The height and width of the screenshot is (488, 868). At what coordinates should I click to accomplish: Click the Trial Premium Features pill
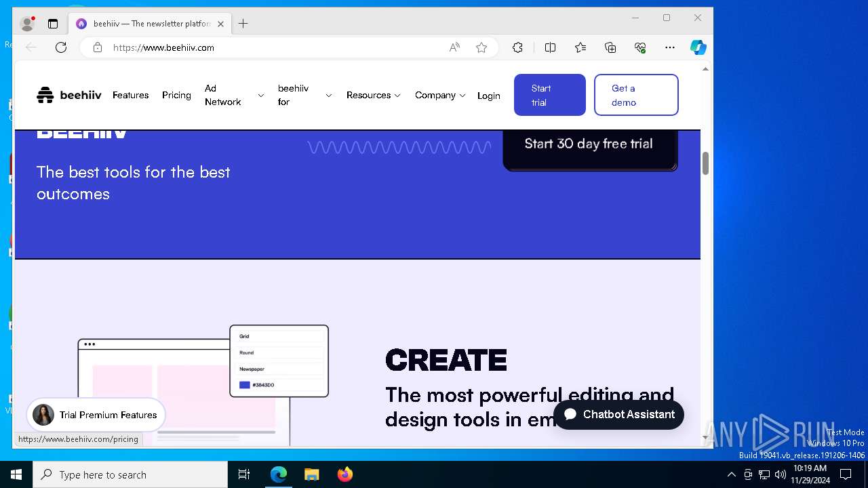coord(96,415)
